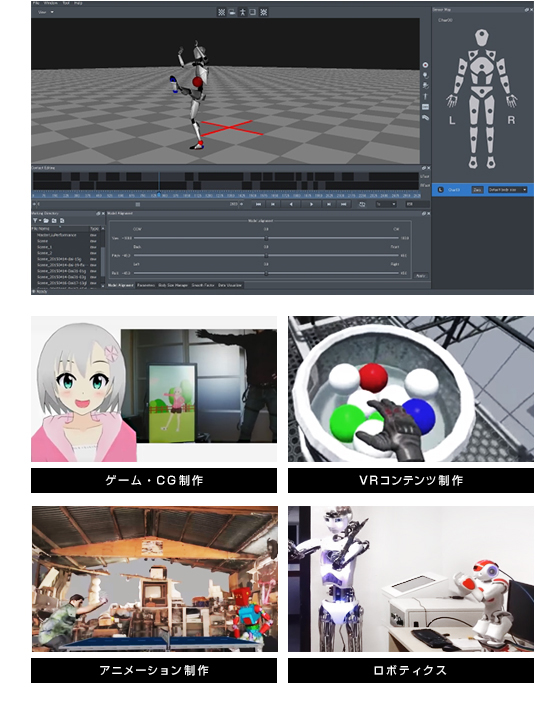Click the Pitch slider handle

266,256
